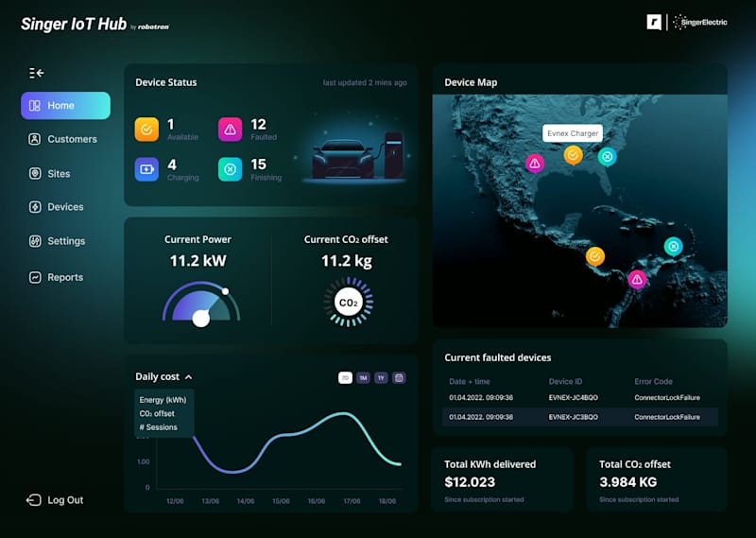Select the yellow pin under Evnex Charger label
Image resolution: width=756 pixels, height=538 pixels.
point(573,156)
